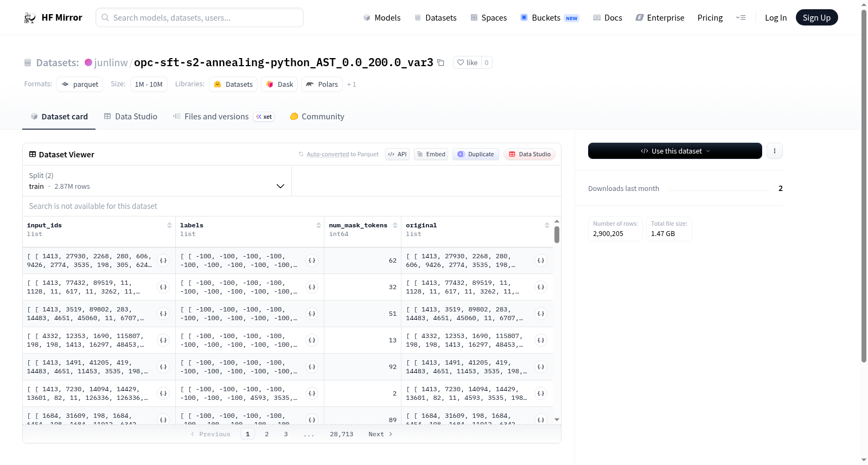The width and height of the screenshot is (868, 465).
Task: Jump to last page 28,713
Action: coord(342,434)
